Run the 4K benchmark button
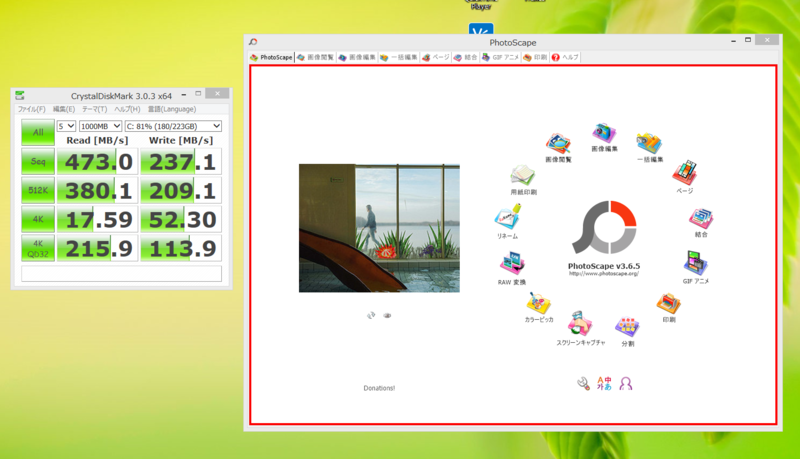This screenshot has height=459, width=800. [x=38, y=219]
